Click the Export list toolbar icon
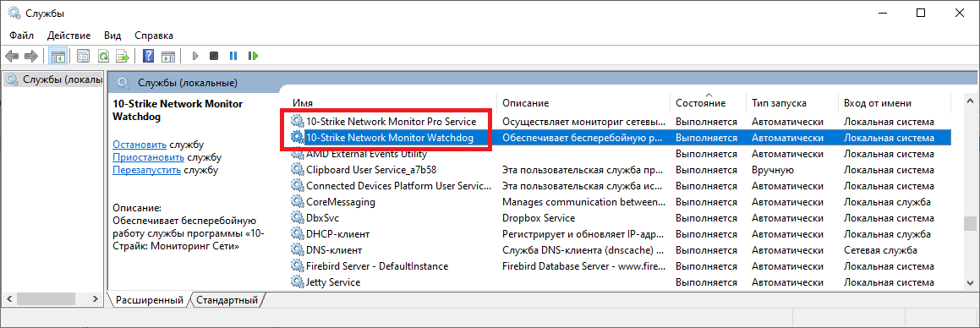Image resolution: width=980 pixels, height=328 pixels. click(123, 57)
